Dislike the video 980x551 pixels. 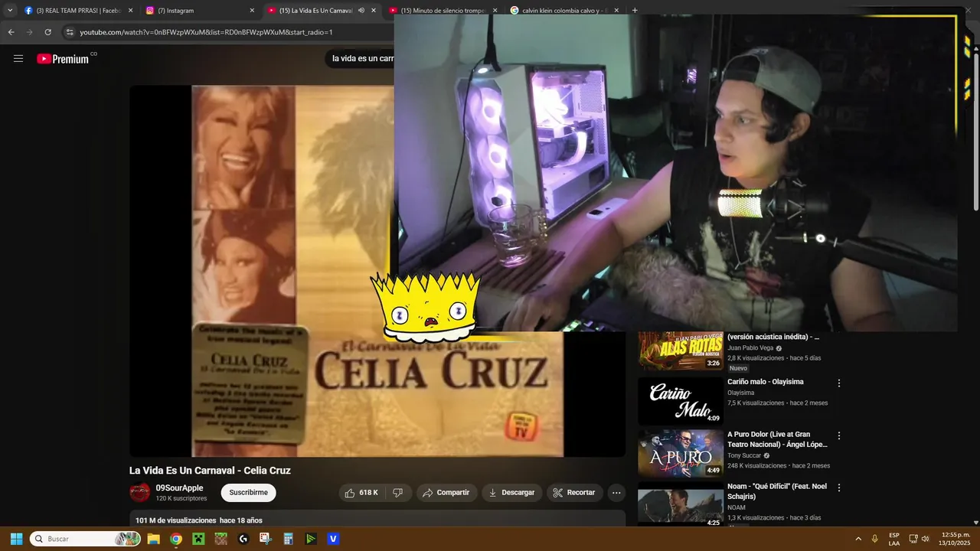click(x=398, y=493)
